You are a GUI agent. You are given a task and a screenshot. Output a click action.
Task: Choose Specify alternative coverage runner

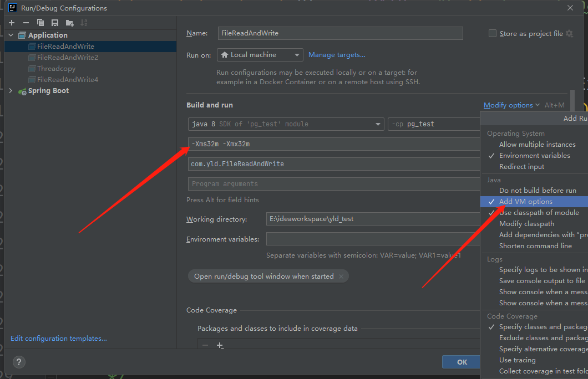pos(534,349)
